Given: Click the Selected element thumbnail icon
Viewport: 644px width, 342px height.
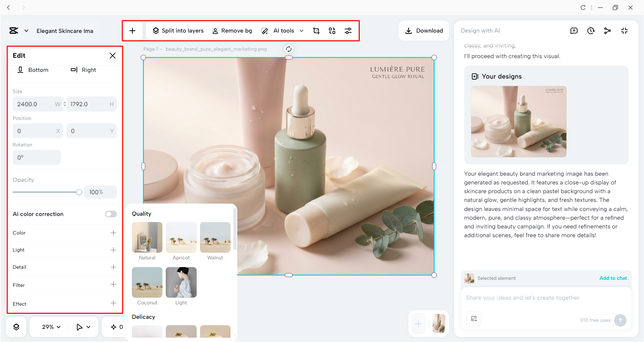Looking at the screenshot, I should 469,278.
